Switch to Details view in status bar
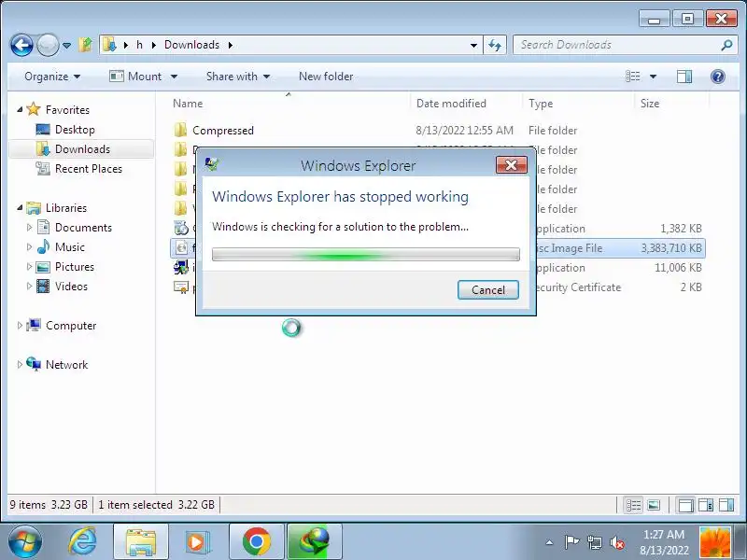 [x=633, y=505]
